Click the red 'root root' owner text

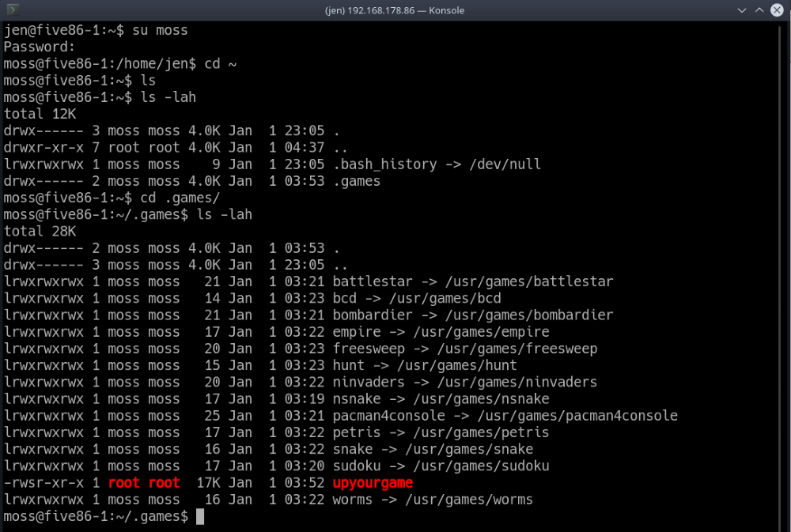tap(144, 482)
